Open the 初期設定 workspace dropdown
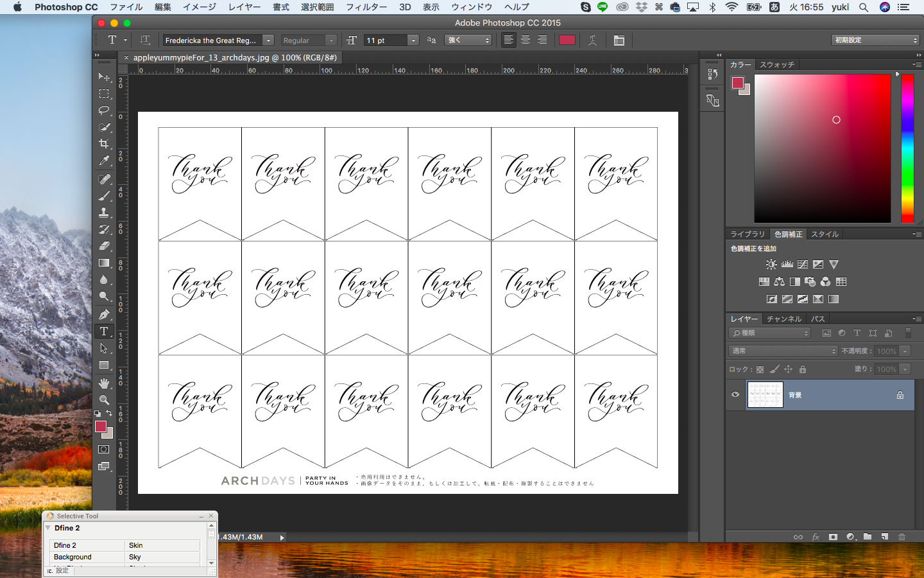The width and height of the screenshot is (924, 578). click(876, 40)
